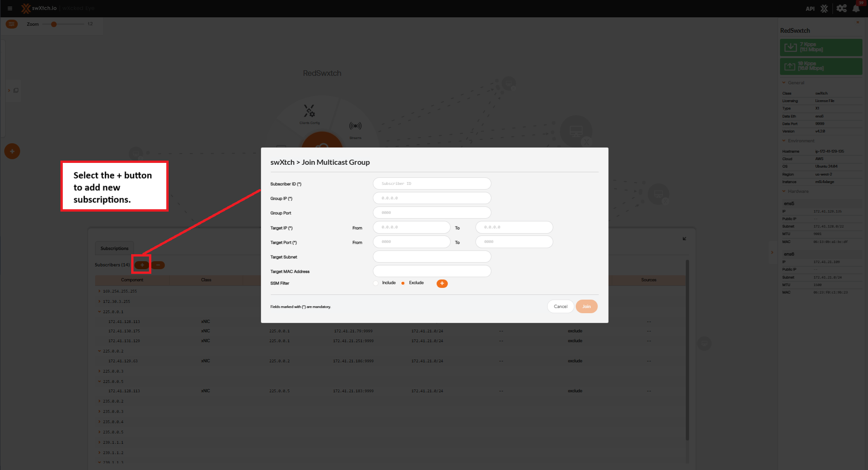Viewport: 868px width, 470px height.
Task: Select the Include SSM filter option
Action: tap(376, 283)
